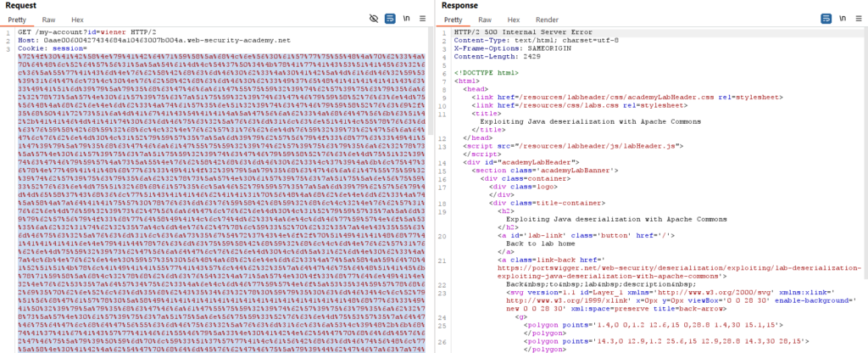Toggle non-printable \n characters in Request panel
Viewport: 868px width, 353px height.
click(407, 19)
